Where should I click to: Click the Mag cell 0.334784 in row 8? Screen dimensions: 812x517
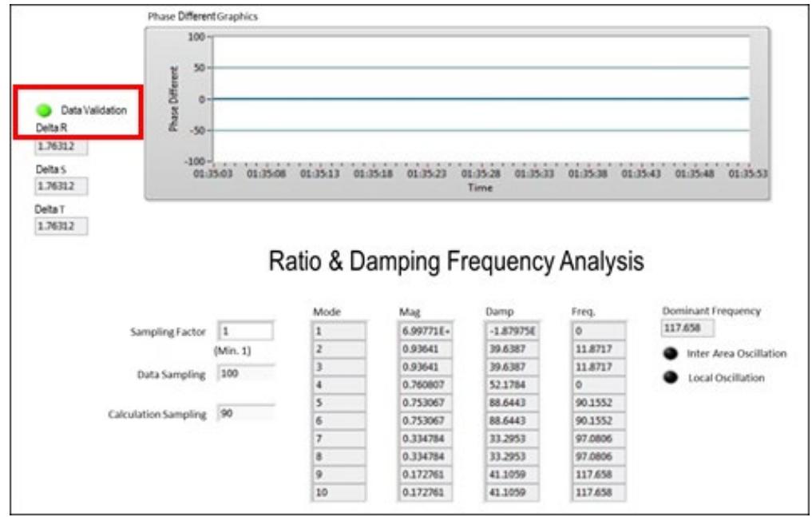coord(426,456)
